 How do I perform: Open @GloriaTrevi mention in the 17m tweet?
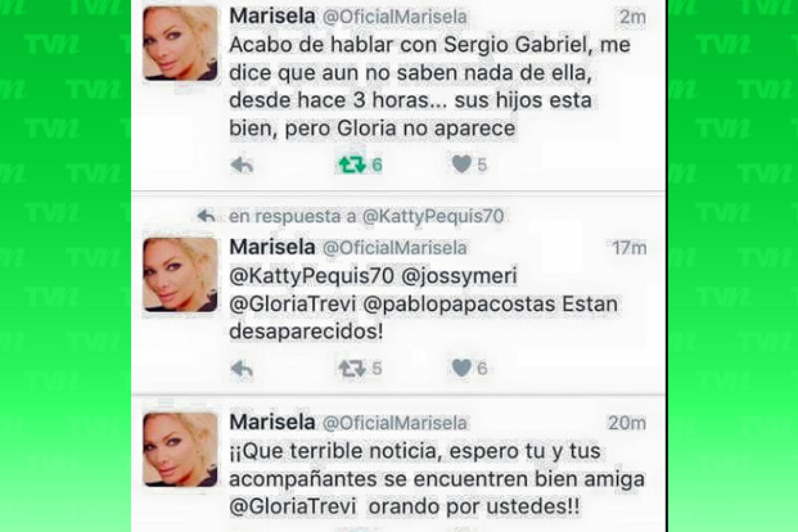coord(293,305)
